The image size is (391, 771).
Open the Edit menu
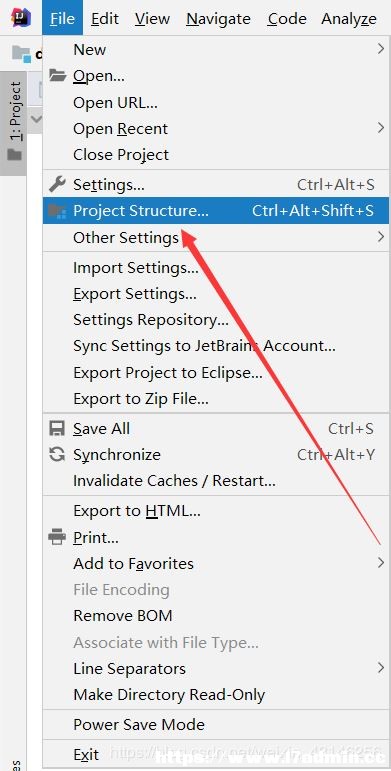pyautogui.click(x=105, y=19)
